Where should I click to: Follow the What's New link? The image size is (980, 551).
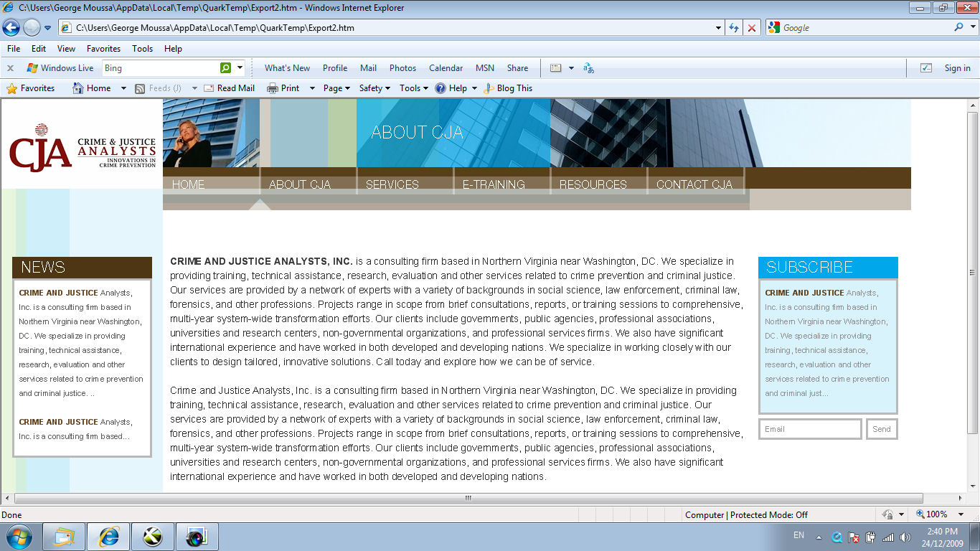287,67
